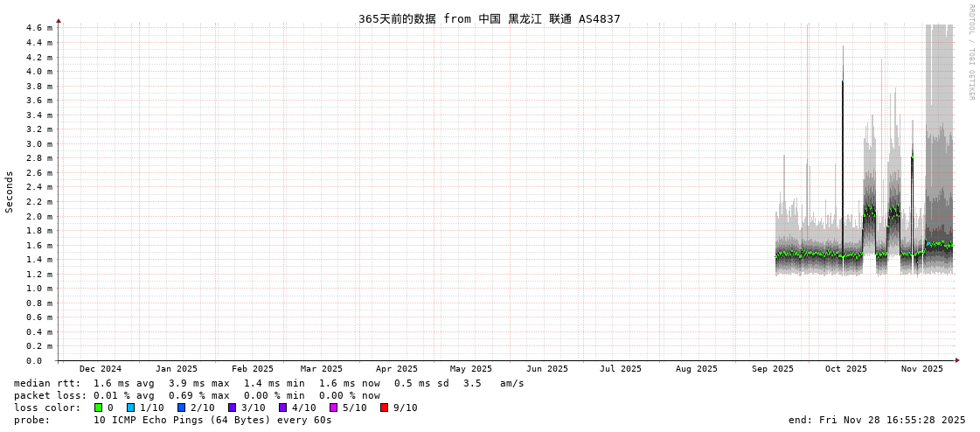Click the magenta 5/10 loss swatch
This screenshot has height=432, width=980.
click(333, 408)
